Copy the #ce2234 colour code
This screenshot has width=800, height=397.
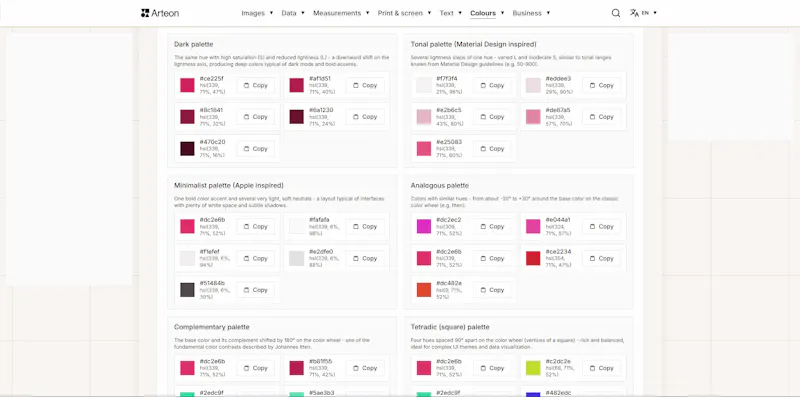[x=602, y=258]
